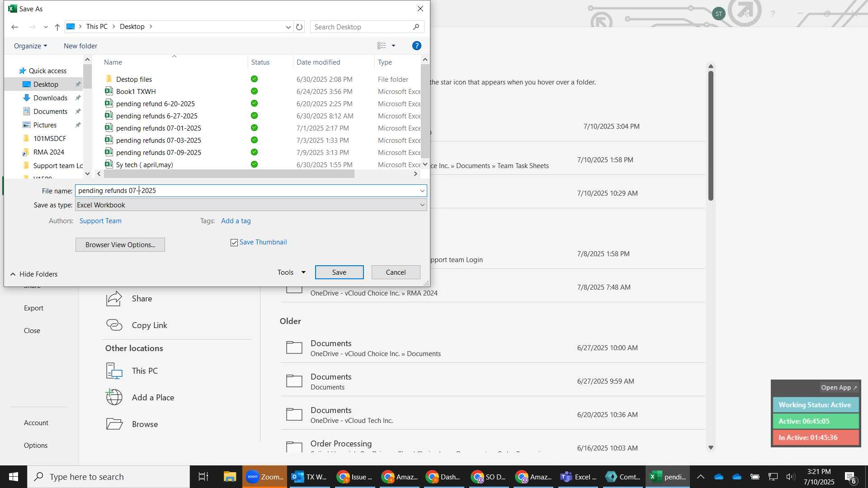The height and width of the screenshot is (488, 868).
Task: Click the volume icon in system tray
Action: pos(790,477)
